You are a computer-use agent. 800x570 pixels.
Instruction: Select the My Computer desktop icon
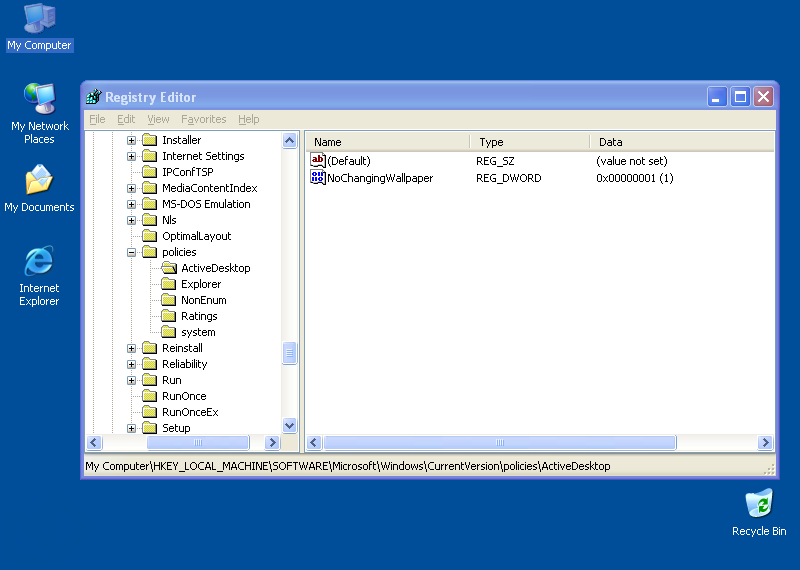tap(39, 27)
